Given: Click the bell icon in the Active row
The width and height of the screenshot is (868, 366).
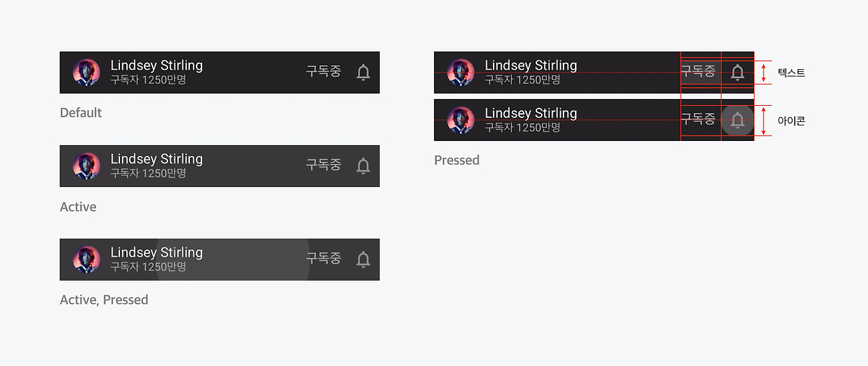Looking at the screenshot, I should [x=363, y=165].
